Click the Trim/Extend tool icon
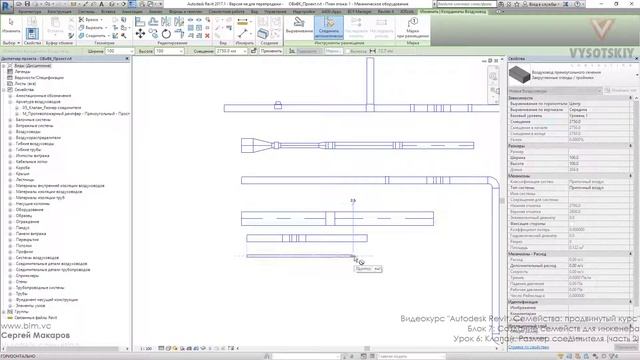The width and height of the screenshot is (640, 360). click(x=179, y=34)
